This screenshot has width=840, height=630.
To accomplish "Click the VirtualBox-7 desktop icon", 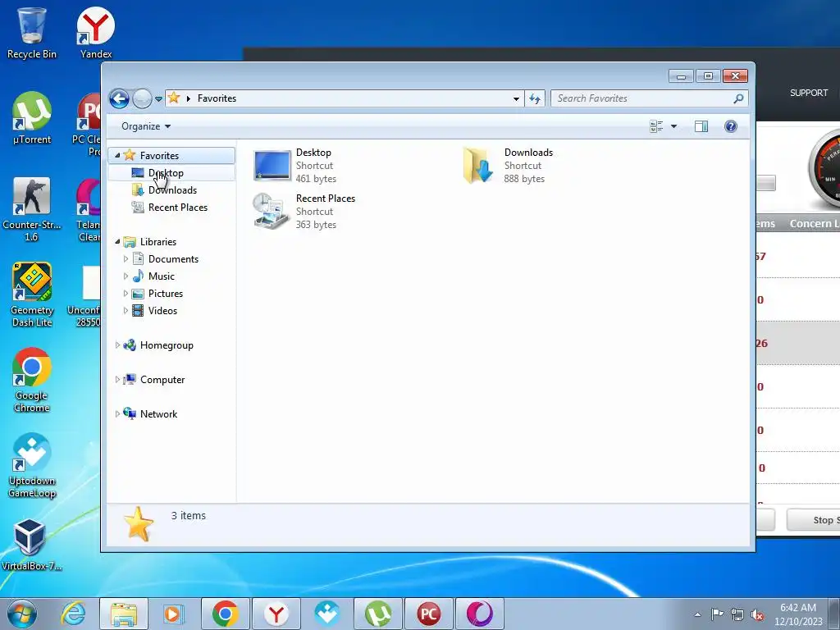I will tap(31, 545).
